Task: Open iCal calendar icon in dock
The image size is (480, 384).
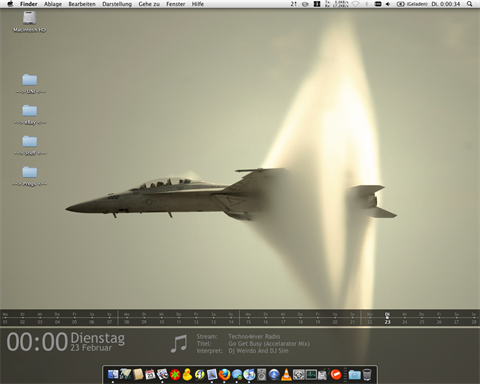Action: pyautogui.click(x=150, y=375)
